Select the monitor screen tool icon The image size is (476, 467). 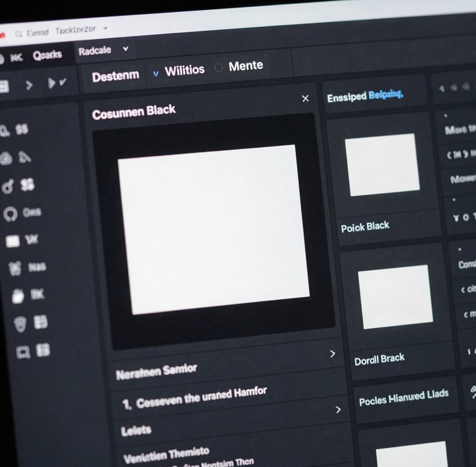click(24, 352)
